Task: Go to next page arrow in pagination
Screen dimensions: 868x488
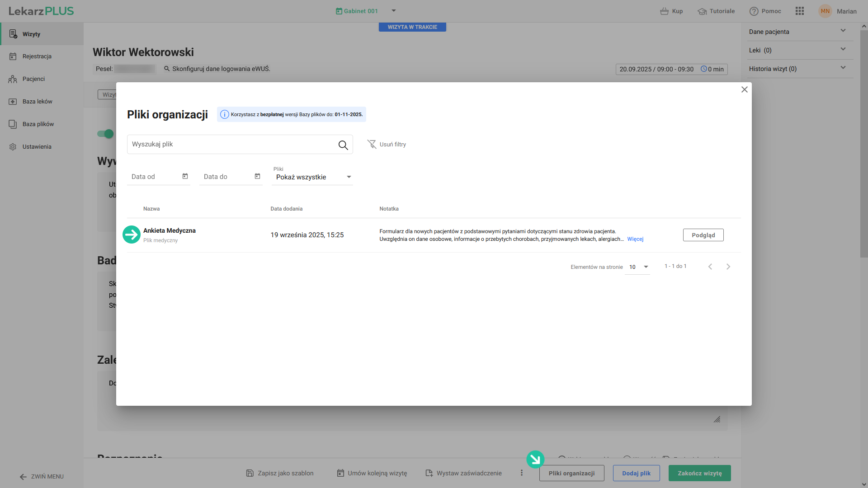Action: tap(728, 267)
